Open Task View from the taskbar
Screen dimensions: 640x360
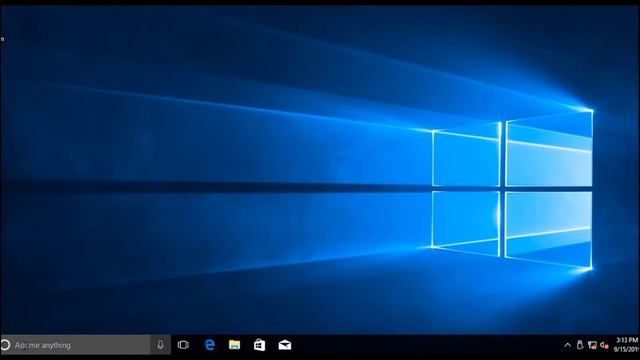point(183,345)
